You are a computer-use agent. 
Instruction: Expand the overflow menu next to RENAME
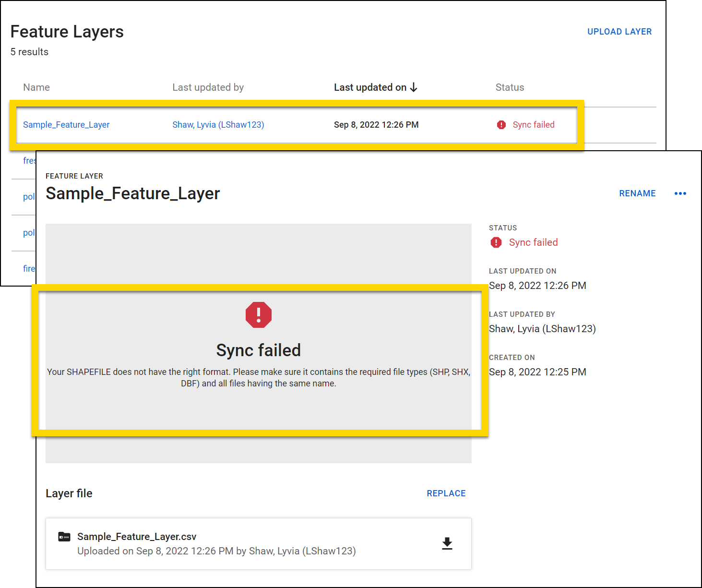coord(680,193)
